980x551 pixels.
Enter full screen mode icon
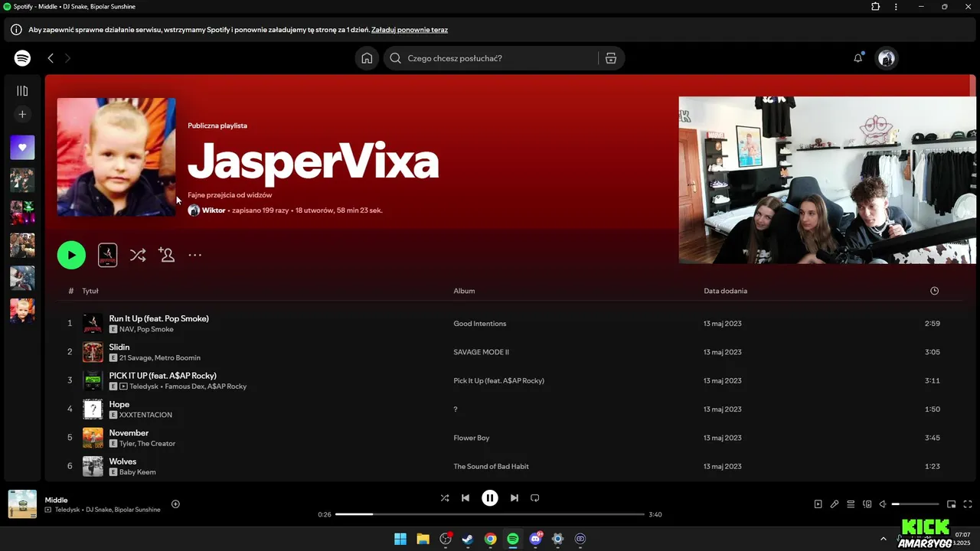coord(968,504)
